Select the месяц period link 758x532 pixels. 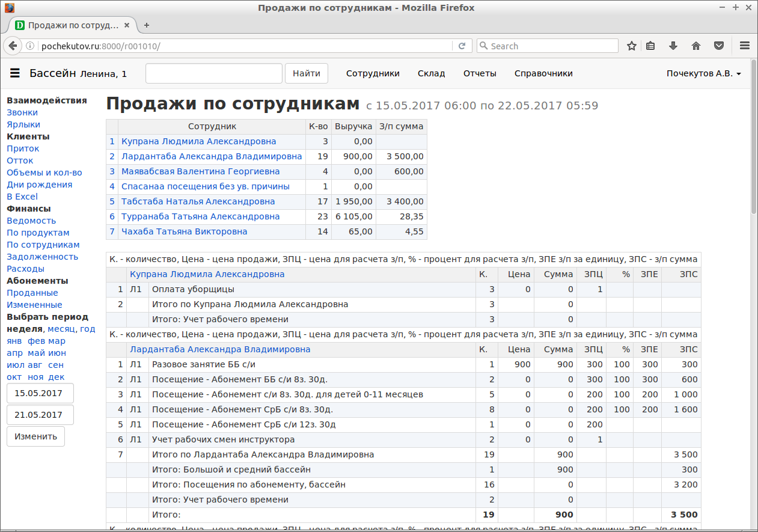[61, 329]
